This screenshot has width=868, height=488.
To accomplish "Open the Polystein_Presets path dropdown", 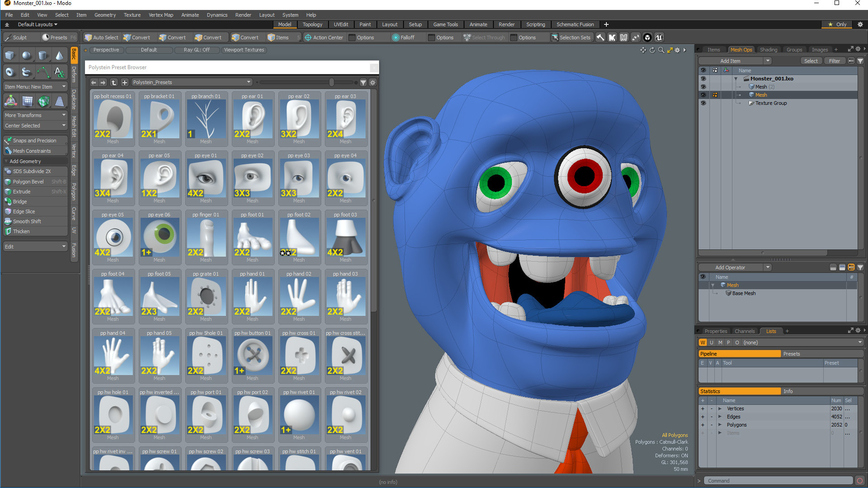I will click(249, 82).
